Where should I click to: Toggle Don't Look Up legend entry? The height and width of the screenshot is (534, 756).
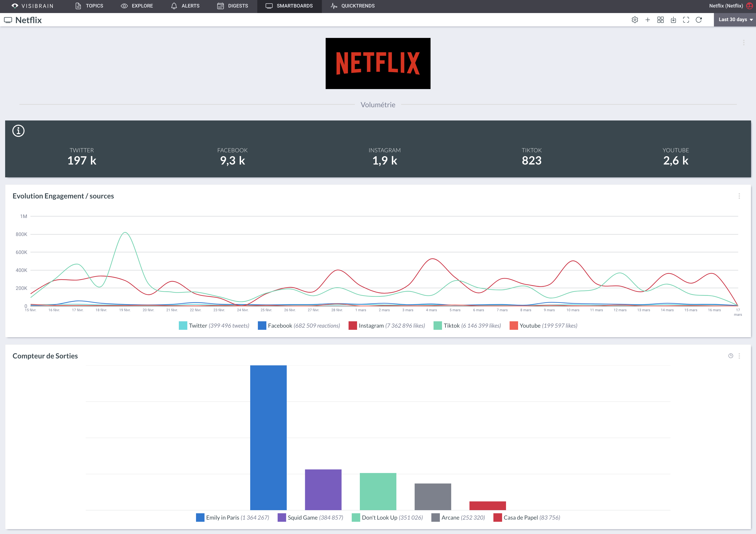point(387,518)
